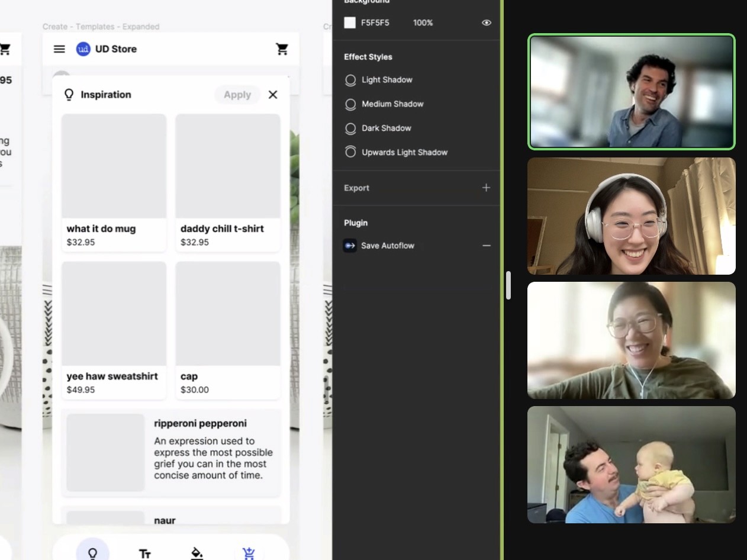The width and height of the screenshot is (747, 560).
Task: Select the lightbulb tab in bottom toolbar
Action: [92, 553]
